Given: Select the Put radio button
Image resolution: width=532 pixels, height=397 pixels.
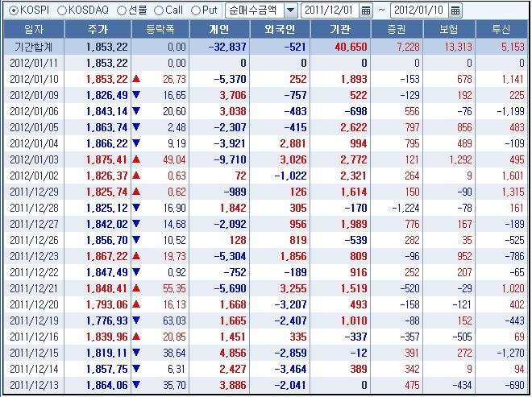Looking at the screenshot, I should point(195,10).
